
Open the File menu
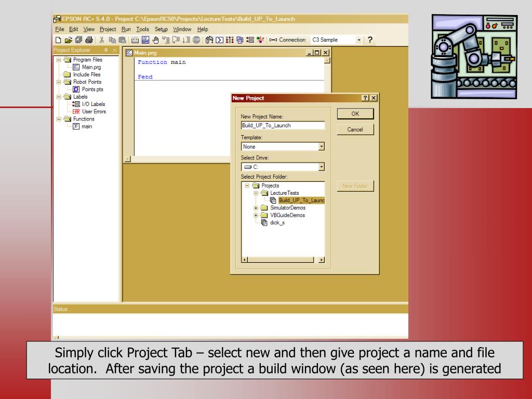[59, 30]
